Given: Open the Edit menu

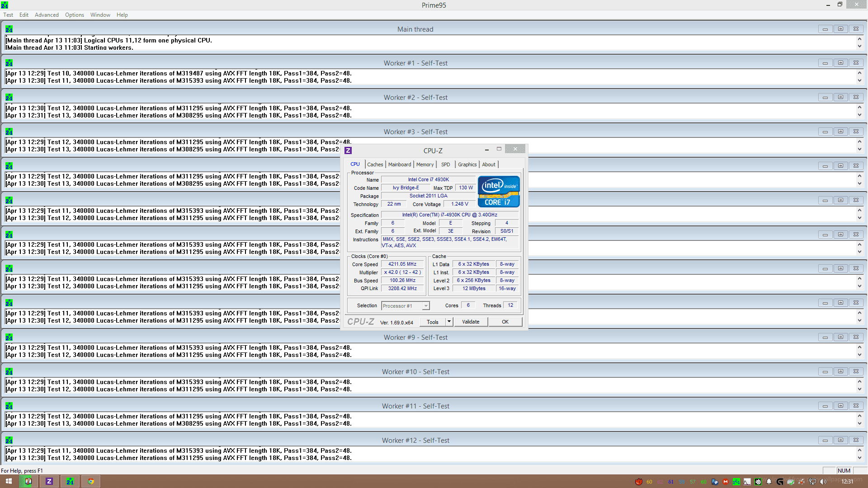Looking at the screenshot, I should 24,15.
